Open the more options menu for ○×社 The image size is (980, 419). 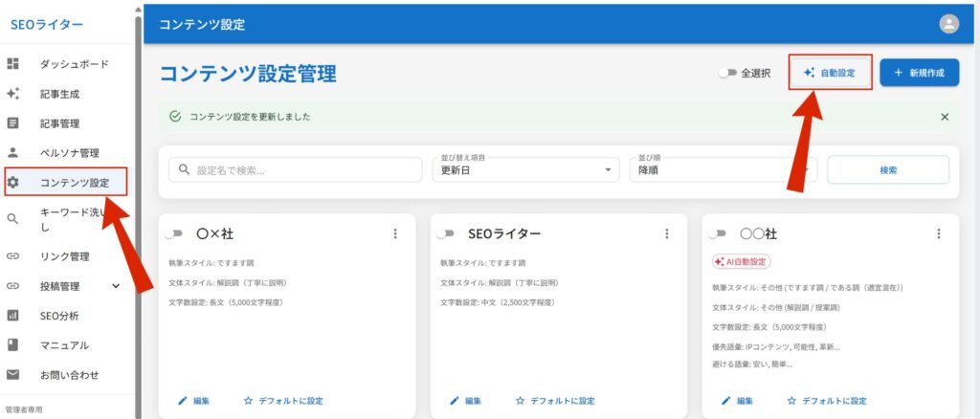395,233
